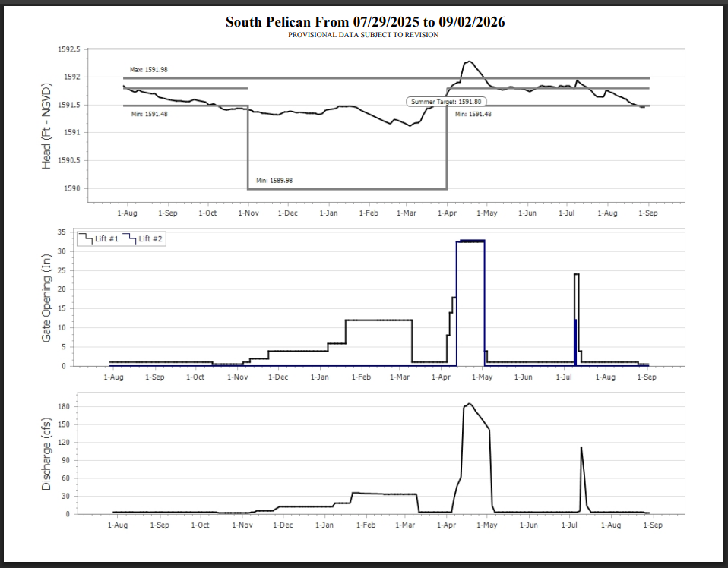Click the 1-Mar label under Discharge chart

[x=405, y=525]
